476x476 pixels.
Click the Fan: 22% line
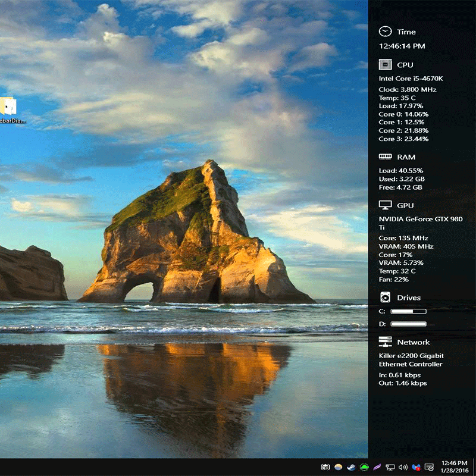(x=393, y=279)
